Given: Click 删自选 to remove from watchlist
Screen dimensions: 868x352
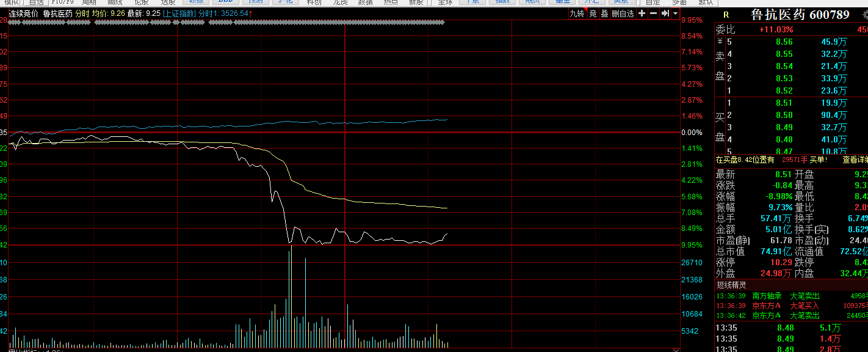Looking at the screenshot, I should [x=623, y=13].
